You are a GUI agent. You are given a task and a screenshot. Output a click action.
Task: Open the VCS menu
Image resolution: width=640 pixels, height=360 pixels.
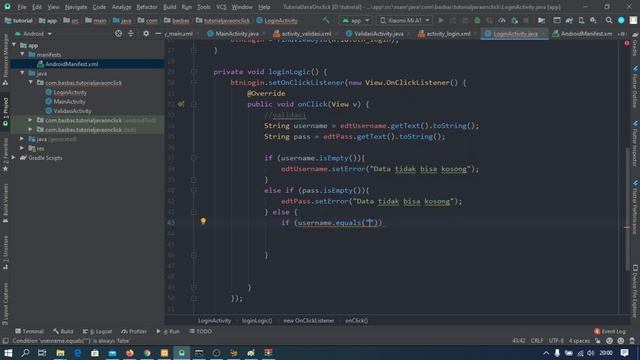pyautogui.click(x=221, y=7)
